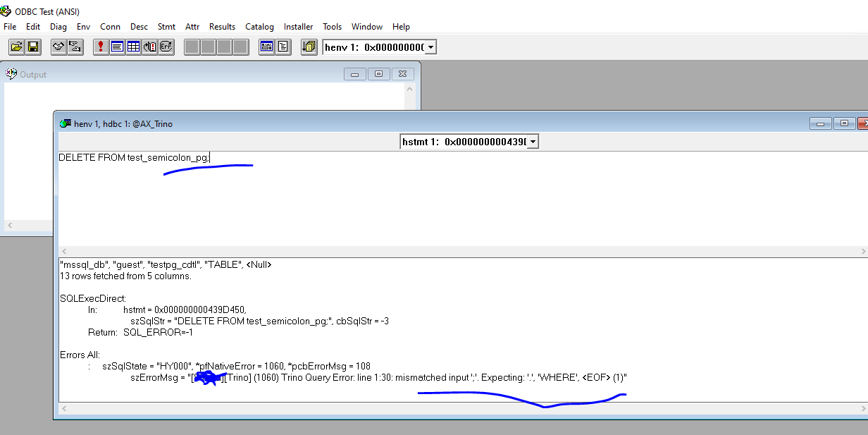
Task: Click the ODBC Test icon in the title bar
Action: (x=7, y=11)
